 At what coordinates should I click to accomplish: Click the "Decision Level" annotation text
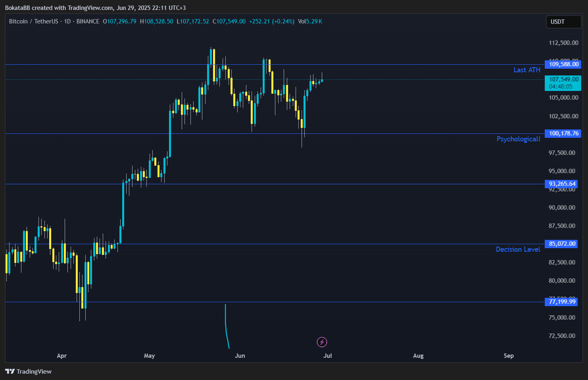click(x=518, y=249)
